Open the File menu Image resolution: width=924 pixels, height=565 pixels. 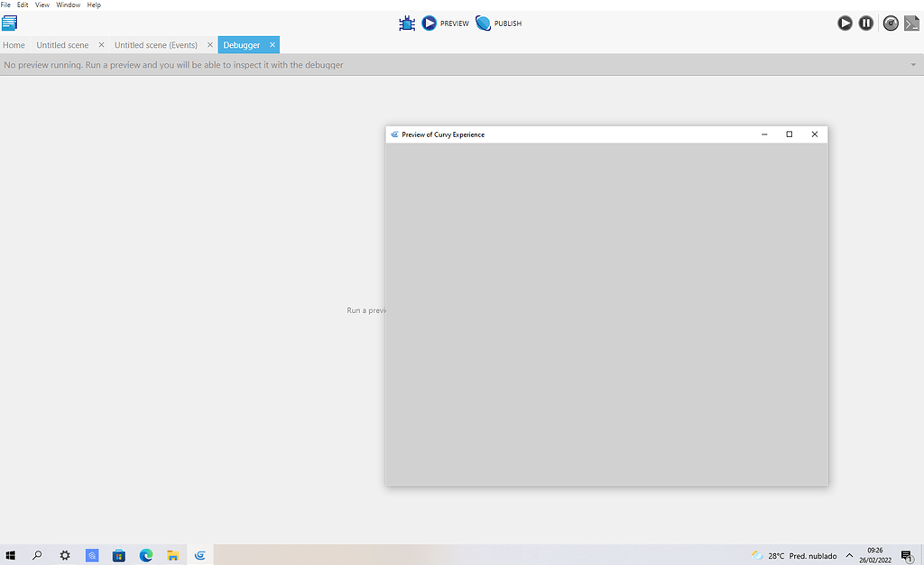pos(5,5)
